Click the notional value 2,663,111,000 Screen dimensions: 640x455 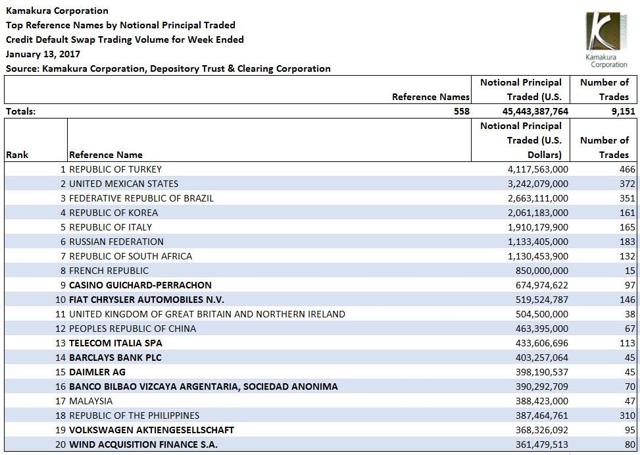(538, 198)
